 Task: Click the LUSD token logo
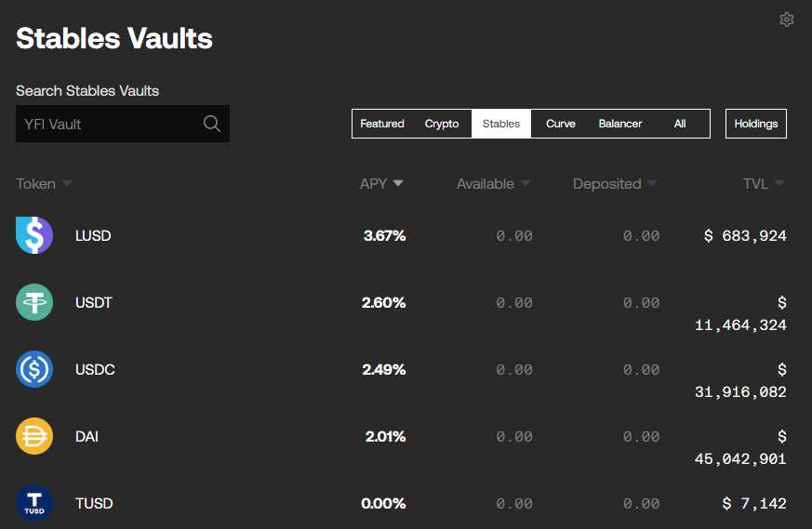pos(34,235)
